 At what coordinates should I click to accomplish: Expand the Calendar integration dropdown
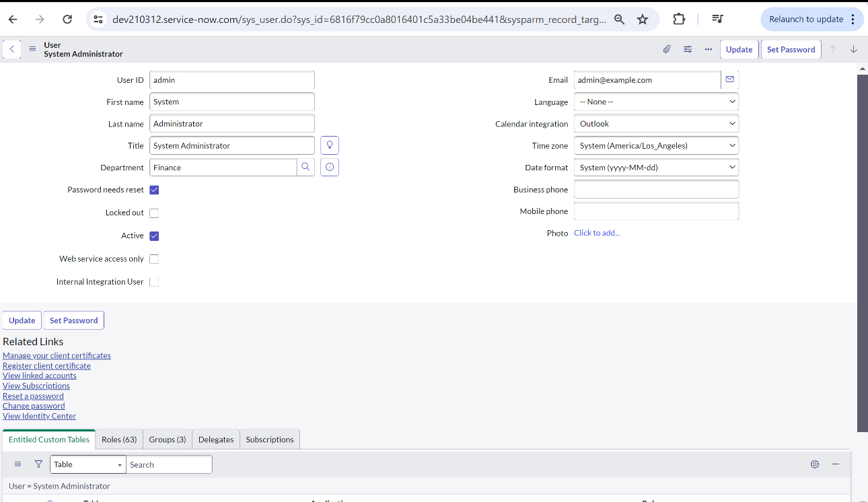pyautogui.click(x=656, y=124)
